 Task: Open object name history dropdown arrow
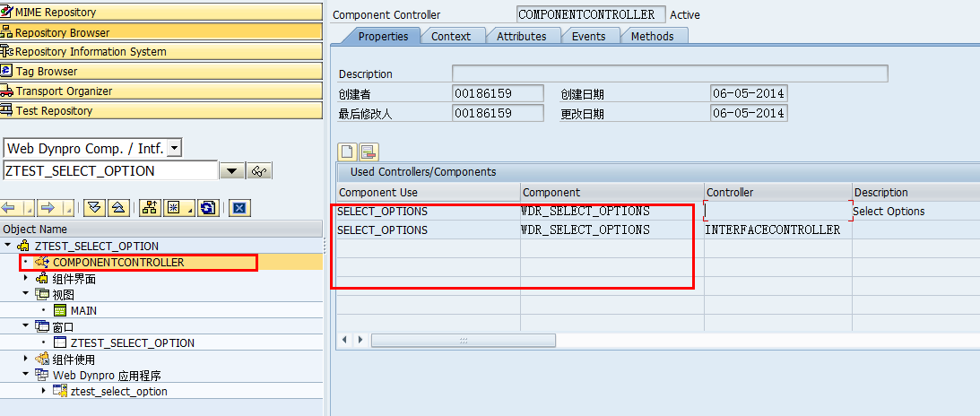[x=232, y=171]
